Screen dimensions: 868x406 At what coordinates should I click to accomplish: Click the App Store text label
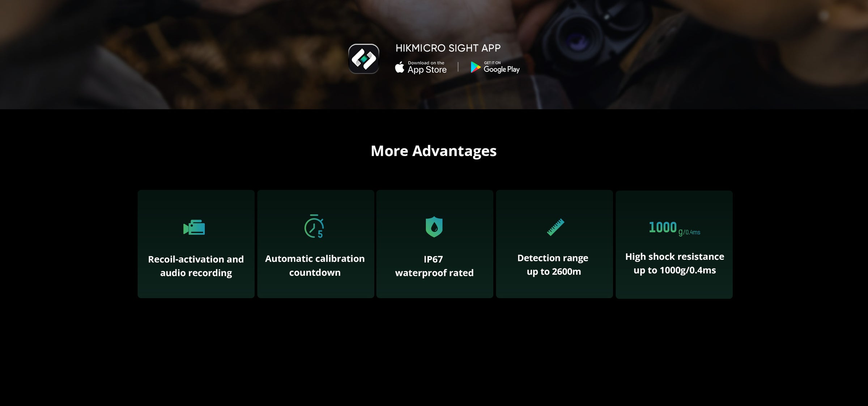(427, 70)
